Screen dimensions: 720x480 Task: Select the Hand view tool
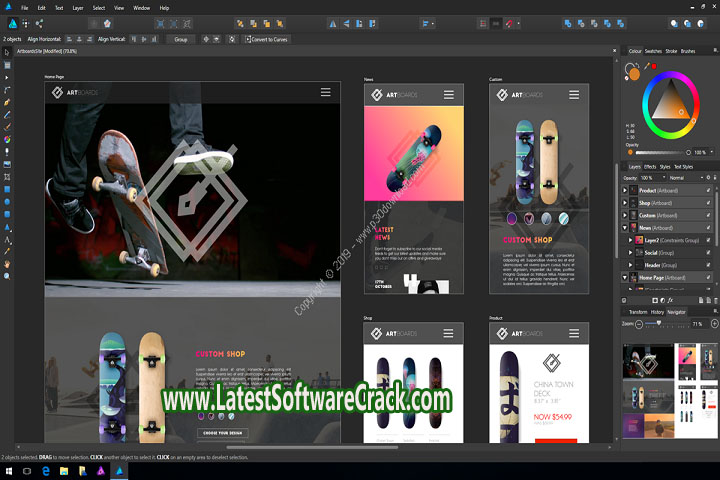(x=7, y=264)
